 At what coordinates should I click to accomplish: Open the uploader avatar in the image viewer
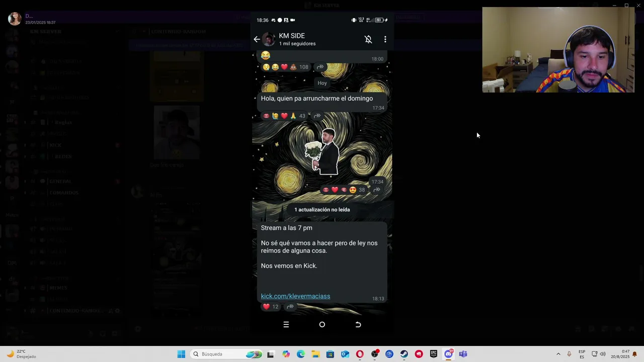click(15, 19)
